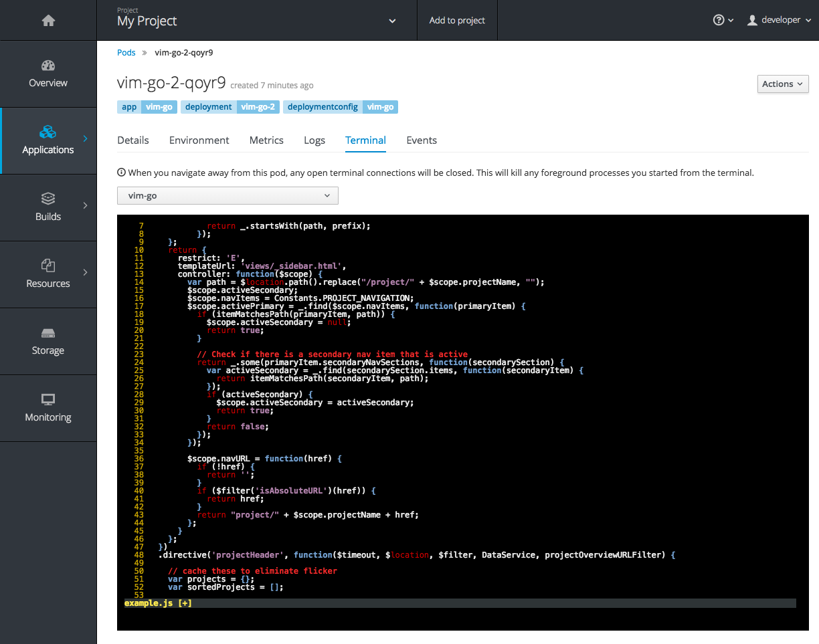The height and width of the screenshot is (644, 819).
Task: Switch to the Logs tab
Action: [x=314, y=140]
